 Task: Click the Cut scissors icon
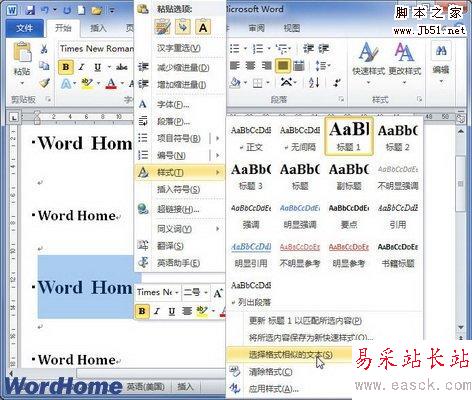[x=44, y=49]
